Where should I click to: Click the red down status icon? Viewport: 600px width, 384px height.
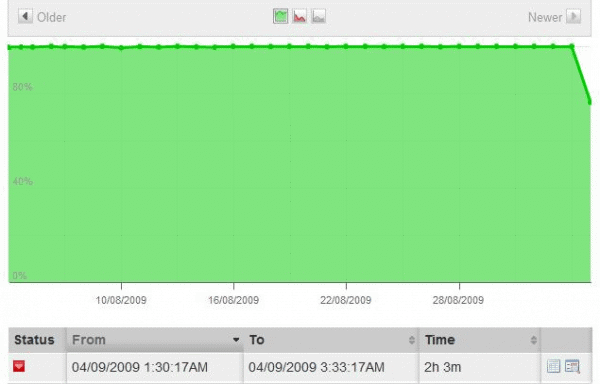(x=19, y=366)
